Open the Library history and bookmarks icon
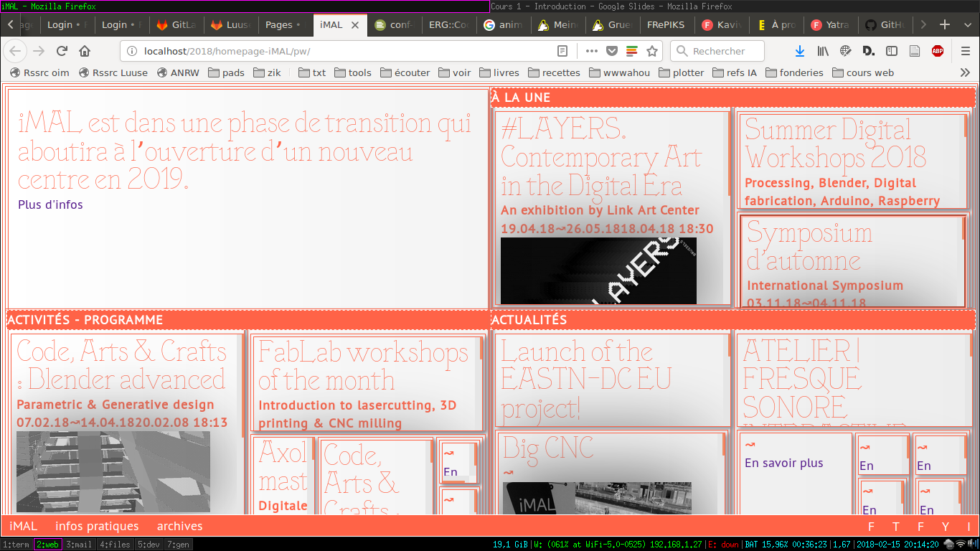 coord(823,51)
